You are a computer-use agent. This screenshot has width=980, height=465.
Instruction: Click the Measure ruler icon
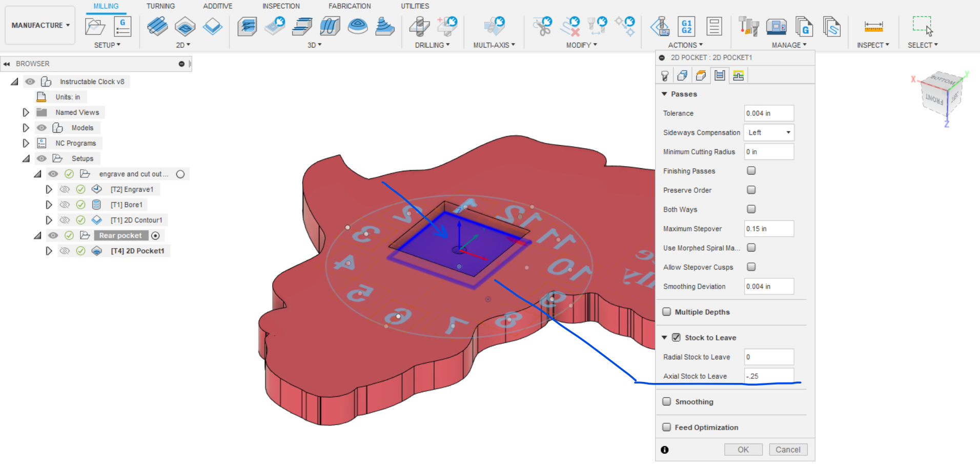pyautogui.click(x=873, y=26)
